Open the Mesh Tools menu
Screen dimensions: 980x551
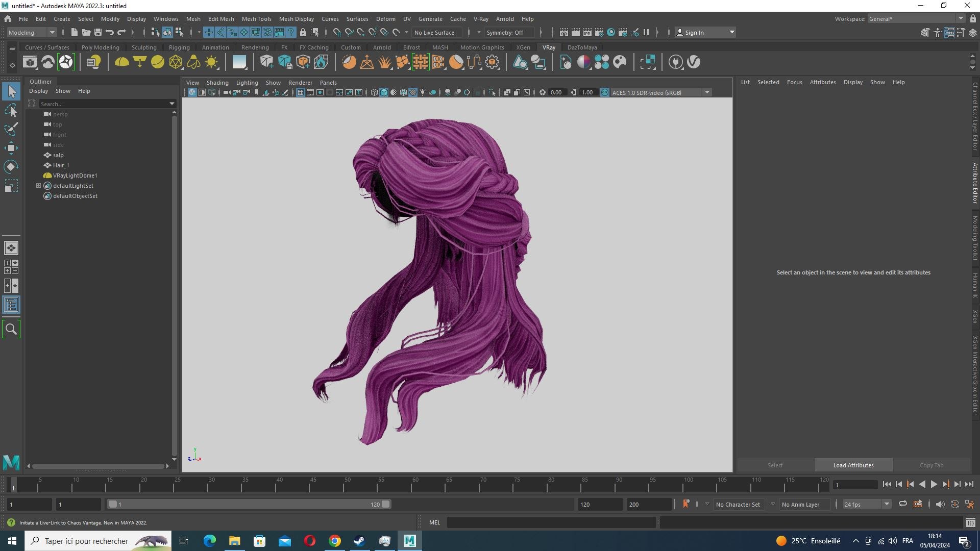pyautogui.click(x=256, y=19)
